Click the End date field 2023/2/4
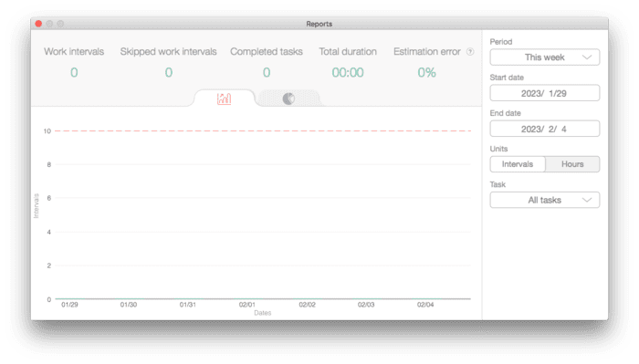This screenshot has height=364, width=639. 544,129
